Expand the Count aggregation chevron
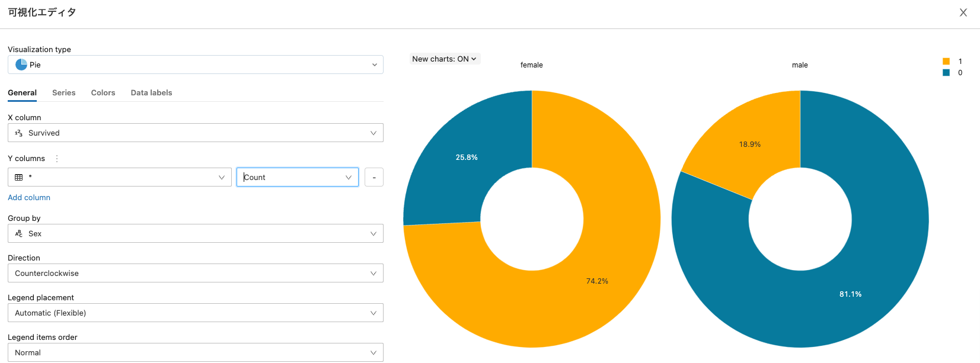 click(349, 177)
